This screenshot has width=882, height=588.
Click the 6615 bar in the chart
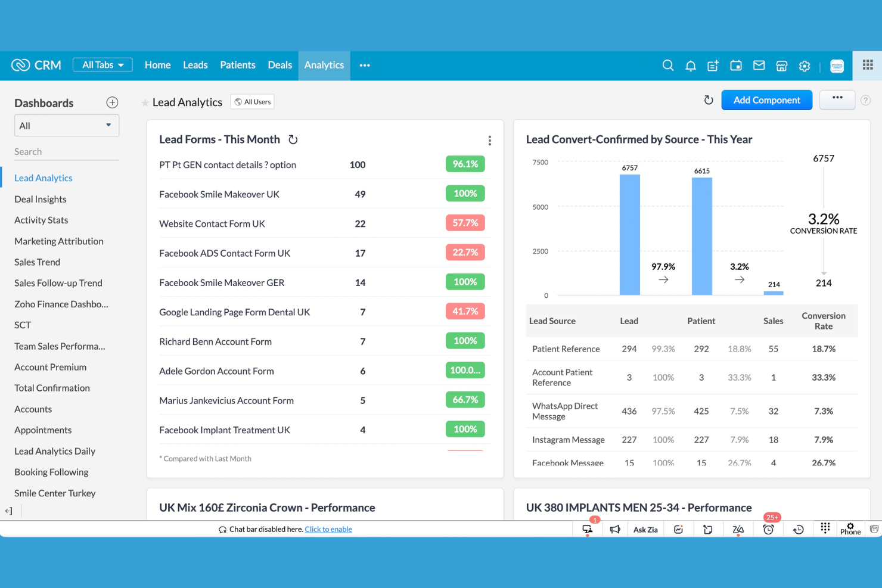pos(702,236)
